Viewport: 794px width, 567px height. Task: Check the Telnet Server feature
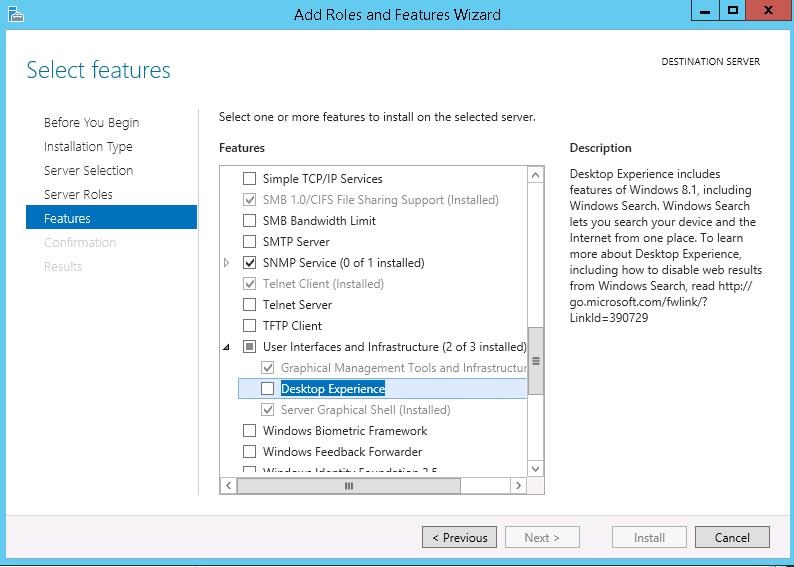250,305
